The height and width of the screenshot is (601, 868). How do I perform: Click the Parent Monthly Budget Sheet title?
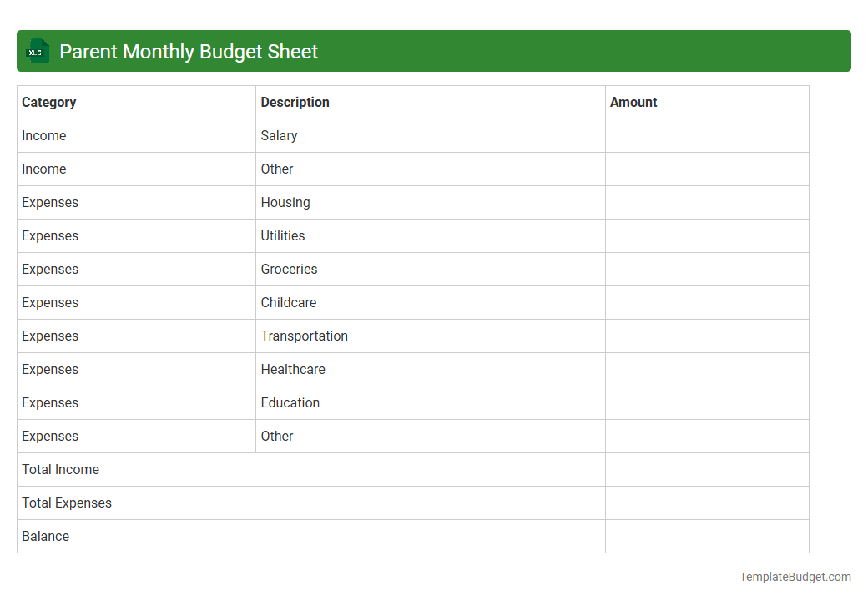click(x=188, y=51)
